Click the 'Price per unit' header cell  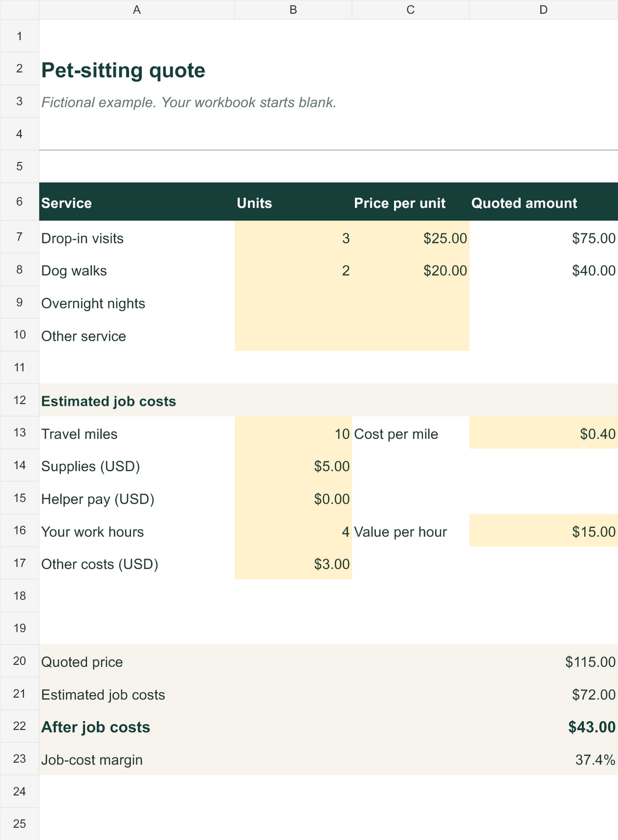pos(410,202)
